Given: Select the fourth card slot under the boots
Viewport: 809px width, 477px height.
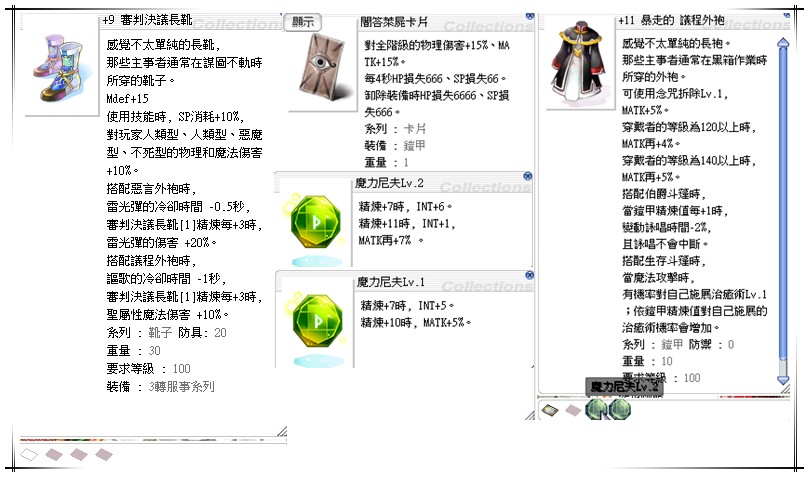Looking at the screenshot, I should 105,454.
